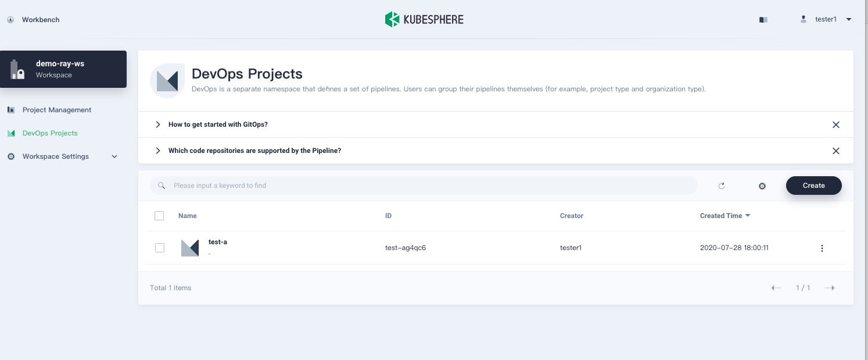Go to the previous page arrow
The image size is (868, 360).
point(776,288)
